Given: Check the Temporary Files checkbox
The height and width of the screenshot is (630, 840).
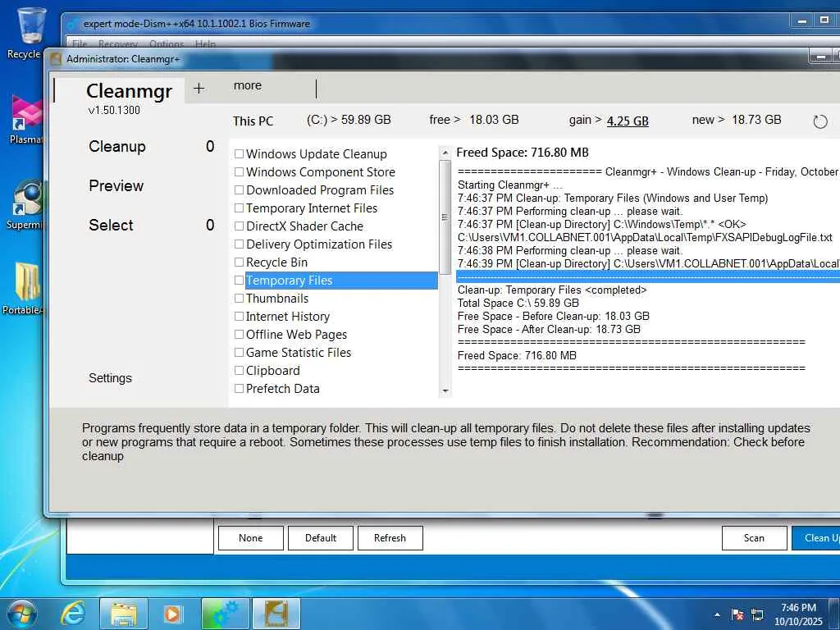Looking at the screenshot, I should tap(240, 281).
